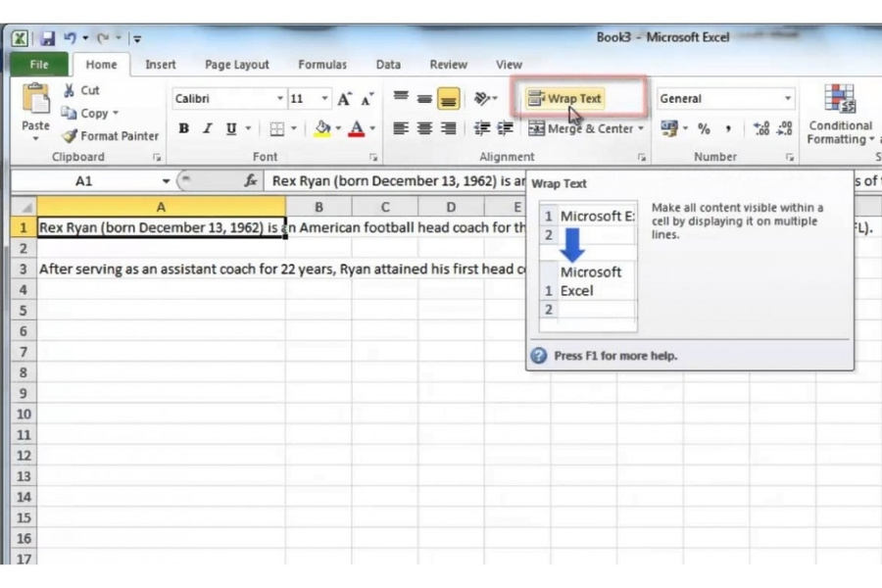
Task: Click the Cut scissors icon
Action: click(x=70, y=90)
